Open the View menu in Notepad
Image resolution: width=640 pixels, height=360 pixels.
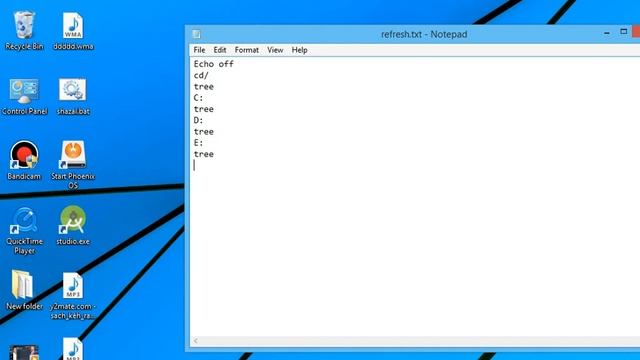[x=275, y=50]
